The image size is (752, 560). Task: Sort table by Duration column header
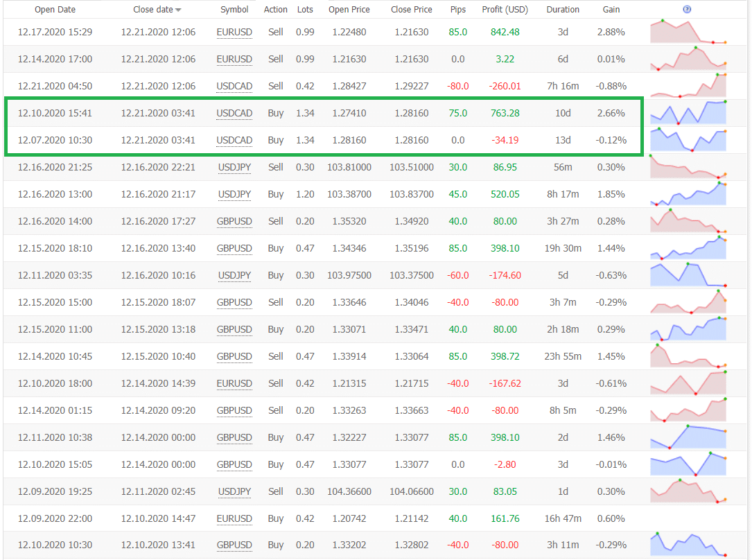pos(563,10)
